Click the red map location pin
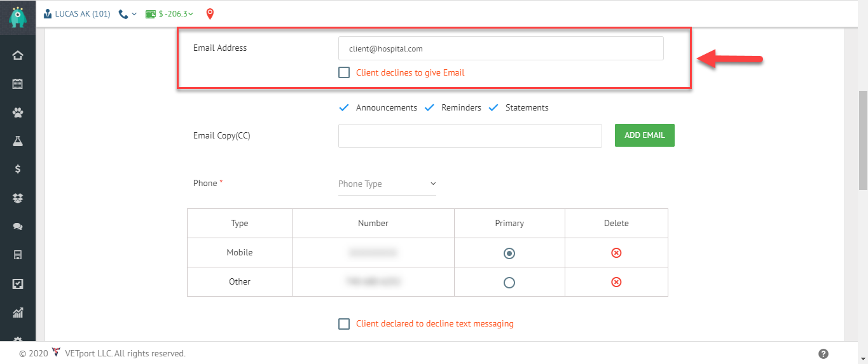Viewport: 868px width, 364px height. tap(210, 13)
